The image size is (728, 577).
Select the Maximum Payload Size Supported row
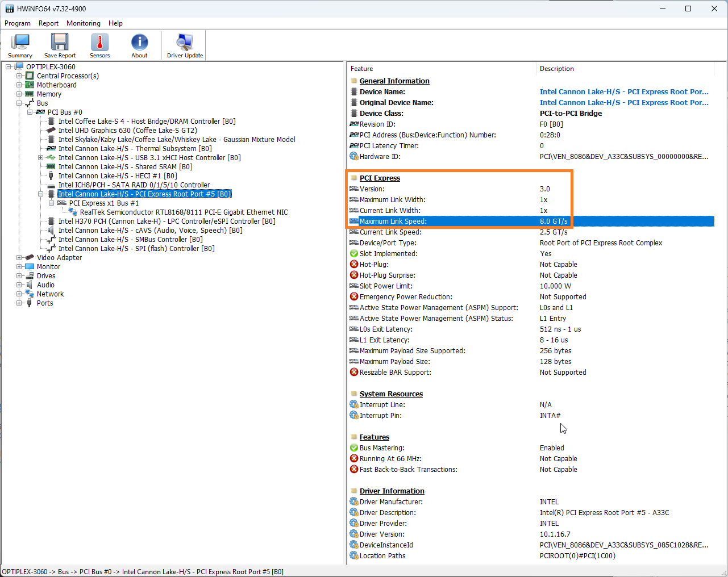click(x=530, y=350)
